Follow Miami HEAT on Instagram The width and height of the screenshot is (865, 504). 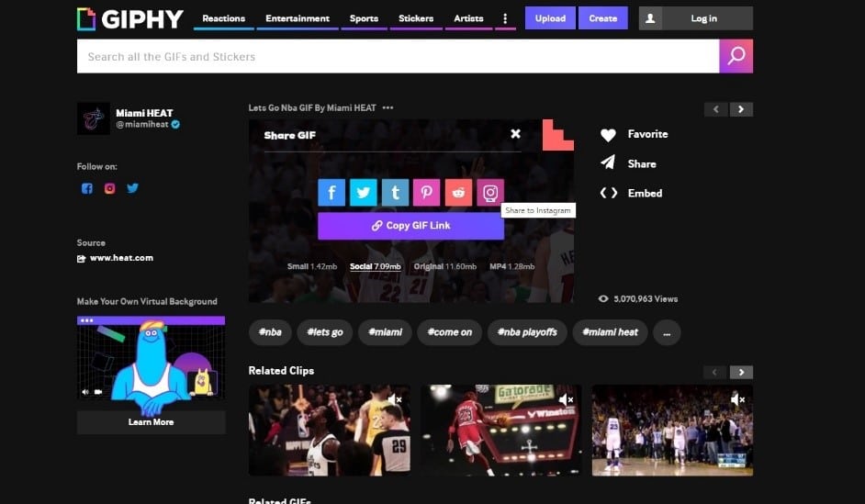point(110,188)
